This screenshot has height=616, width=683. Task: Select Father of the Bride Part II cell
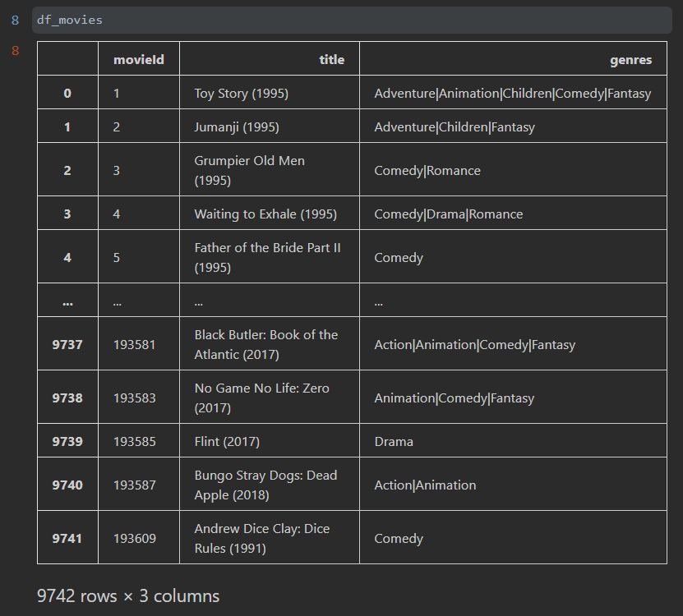[270, 257]
